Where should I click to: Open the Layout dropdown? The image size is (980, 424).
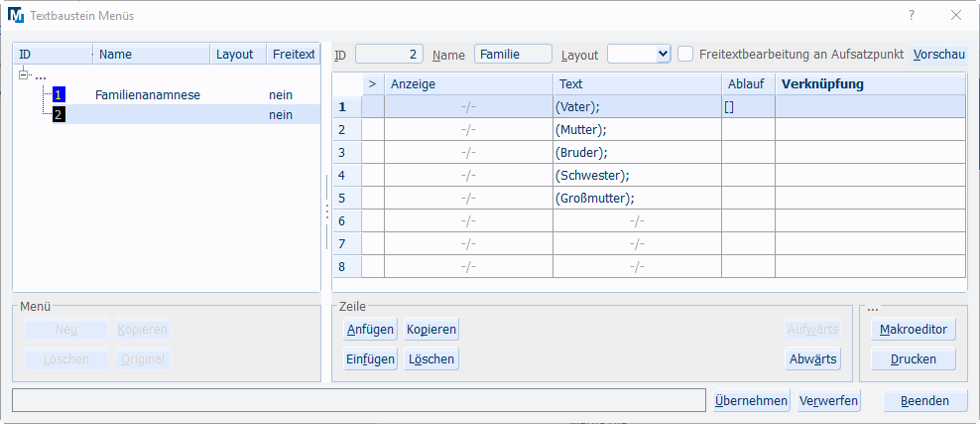663,55
